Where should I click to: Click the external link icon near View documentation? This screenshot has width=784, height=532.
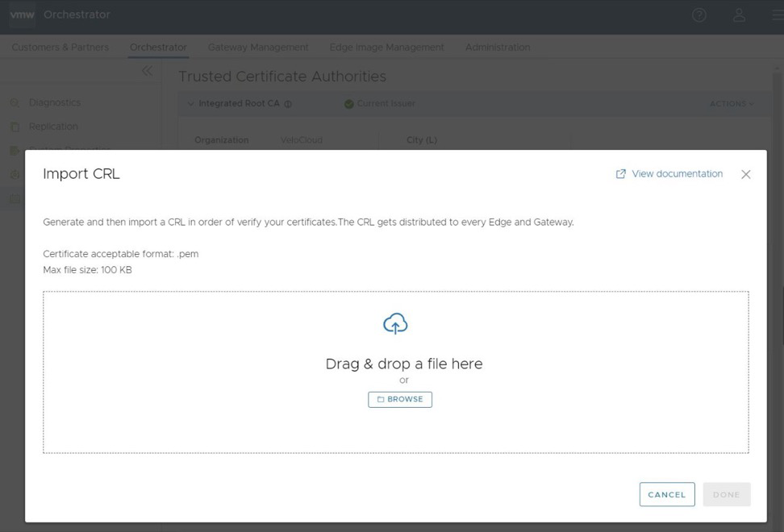point(620,173)
